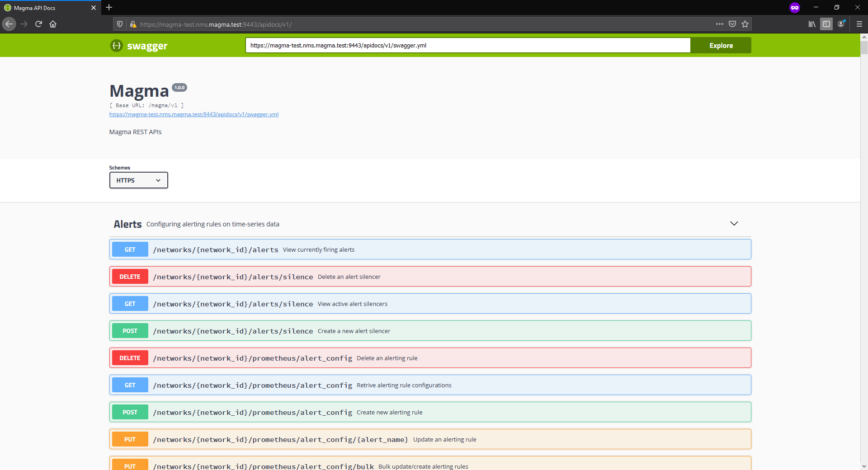Click the private browsing mask icon
Screen dimensions: 868x470
coord(795,8)
